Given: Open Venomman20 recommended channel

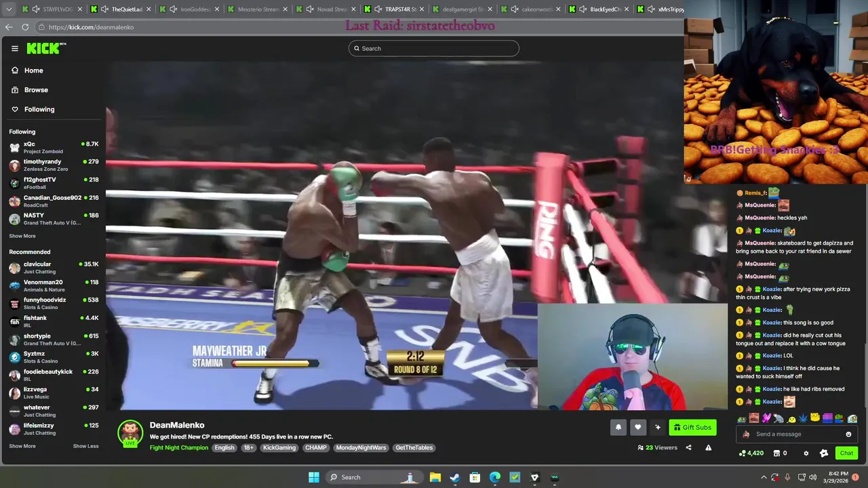Looking at the screenshot, I should tap(53, 285).
